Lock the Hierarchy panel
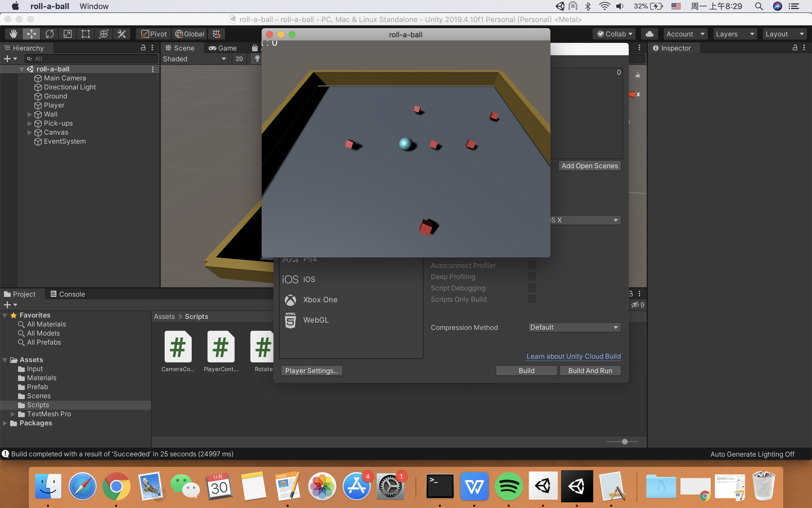Image resolution: width=812 pixels, height=508 pixels. (x=143, y=48)
